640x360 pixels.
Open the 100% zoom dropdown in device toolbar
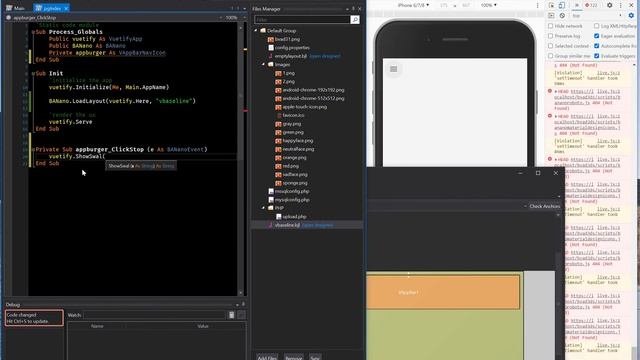(489, 5)
